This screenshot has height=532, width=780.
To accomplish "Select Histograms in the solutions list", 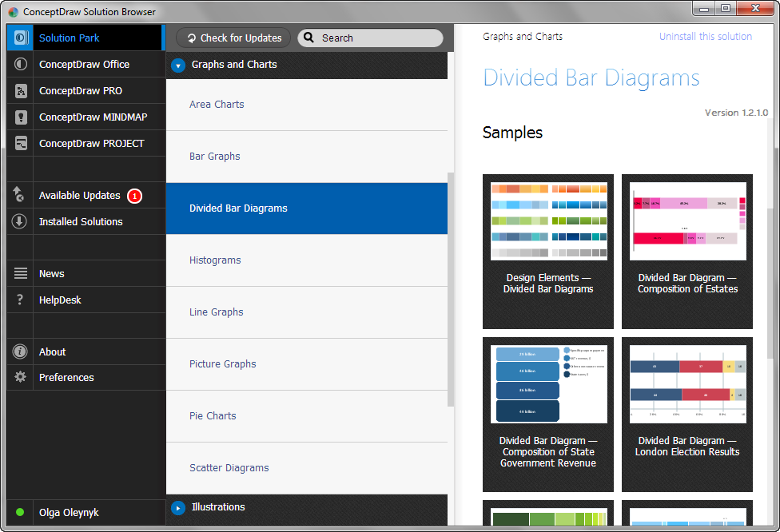I will (307, 260).
